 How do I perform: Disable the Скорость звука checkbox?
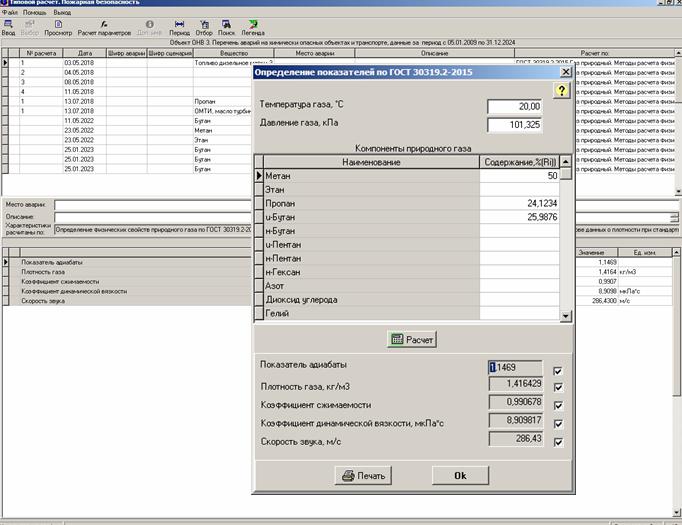[558, 442]
